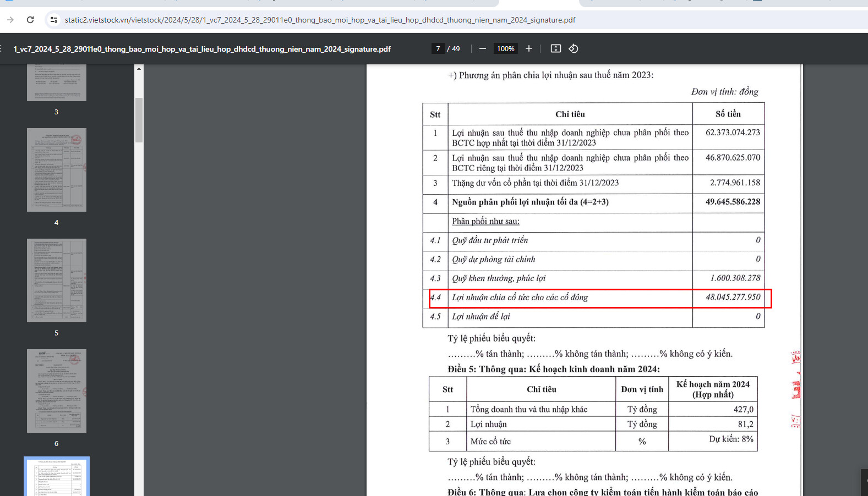The height and width of the screenshot is (496, 868).
Task: Click the value "427,0"
Action: pyautogui.click(x=743, y=409)
